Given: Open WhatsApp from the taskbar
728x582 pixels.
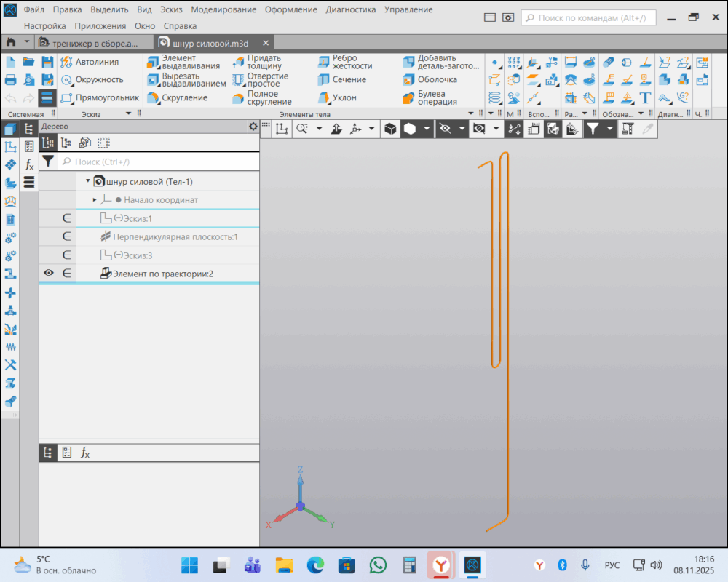Looking at the screenshot, I should pos(378,565).
